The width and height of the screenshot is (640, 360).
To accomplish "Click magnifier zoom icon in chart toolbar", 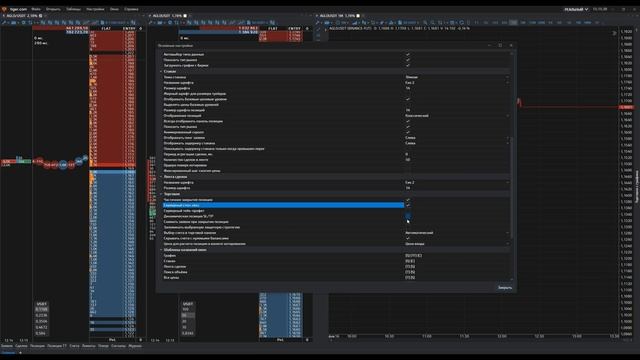I will click(425, 22).
